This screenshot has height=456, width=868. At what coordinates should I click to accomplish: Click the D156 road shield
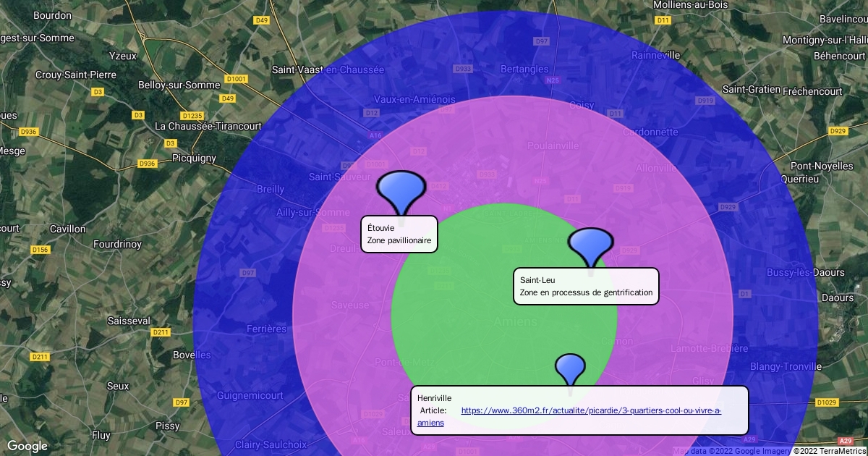click(x=41, y=250)
